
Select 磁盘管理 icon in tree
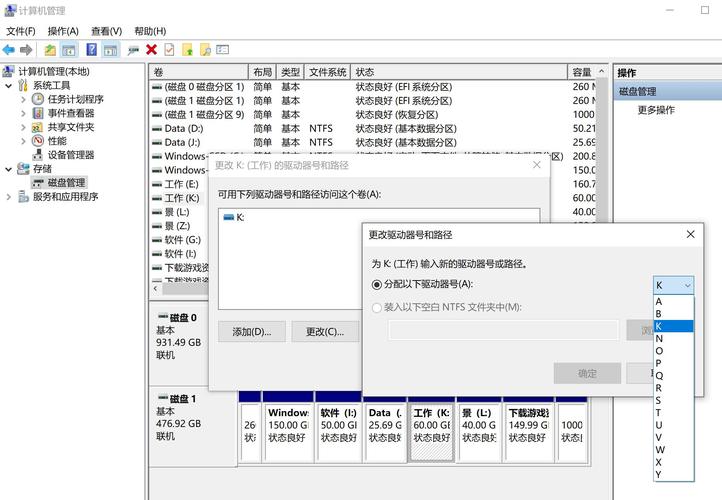point(38,183)
